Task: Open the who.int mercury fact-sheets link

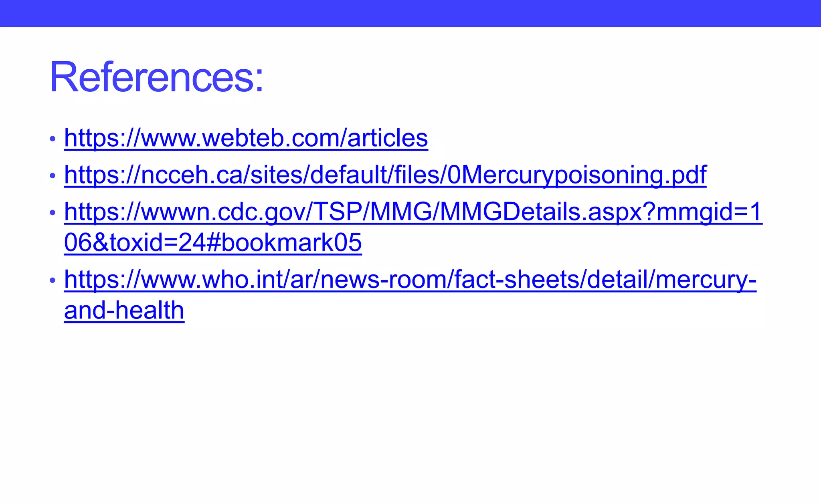Action: click(410, 280)
